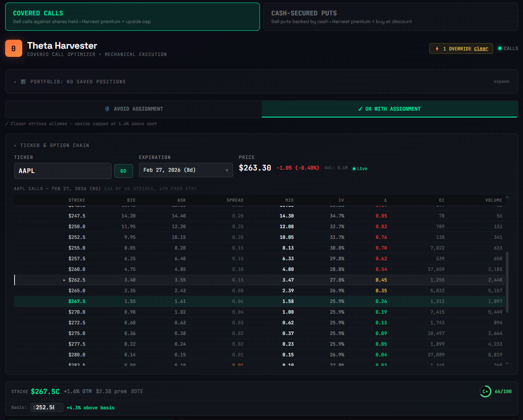The image size is (523, 420).
Task: Click the save icon beside PORTFOLIO: NO SAVED POSITIONS
Action: 24,81
